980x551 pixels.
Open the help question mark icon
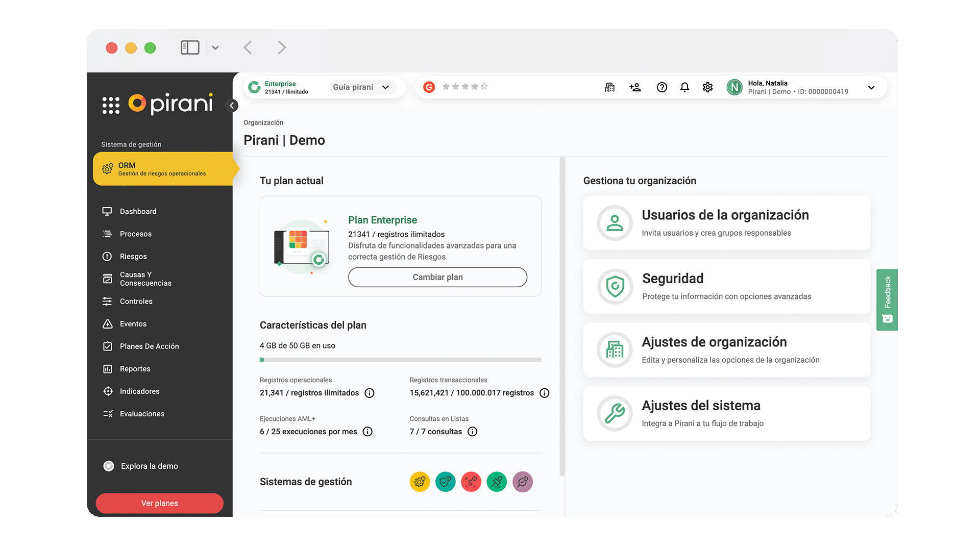pyautogui.click(x=661, y=87)
